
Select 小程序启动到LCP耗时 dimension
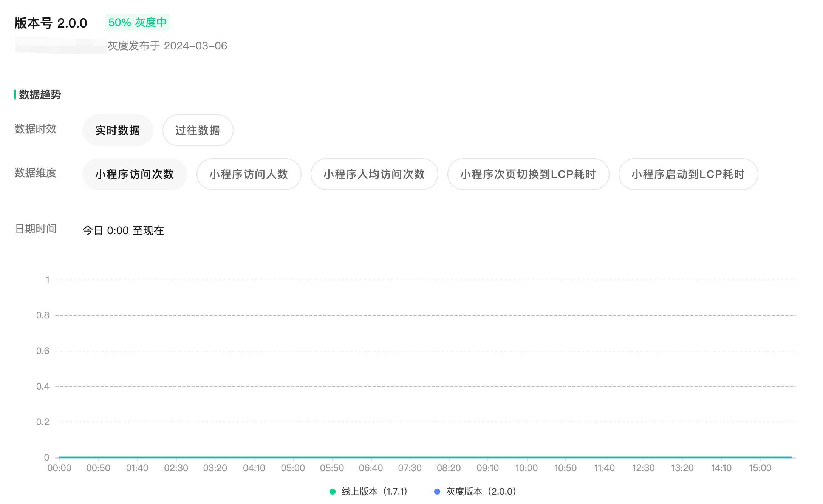click(688, 174)
